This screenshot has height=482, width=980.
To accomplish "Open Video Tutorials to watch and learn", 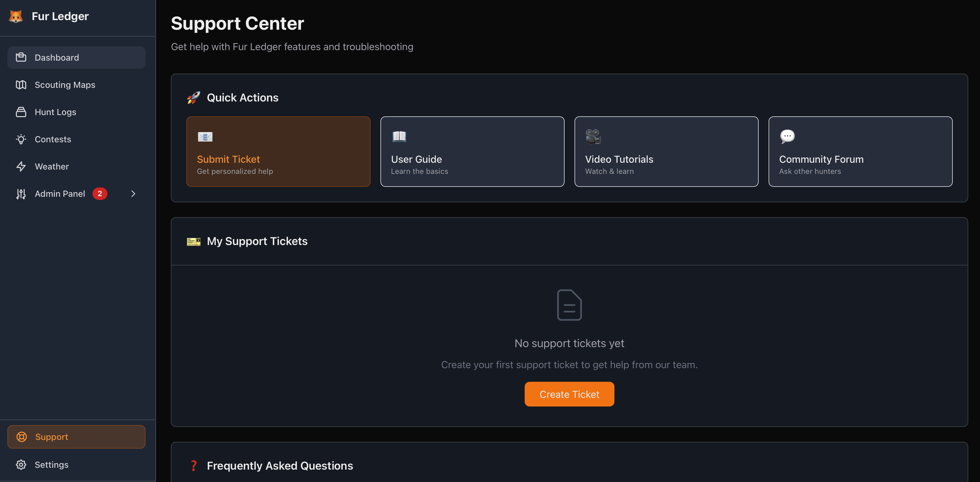I will point(666,151).
